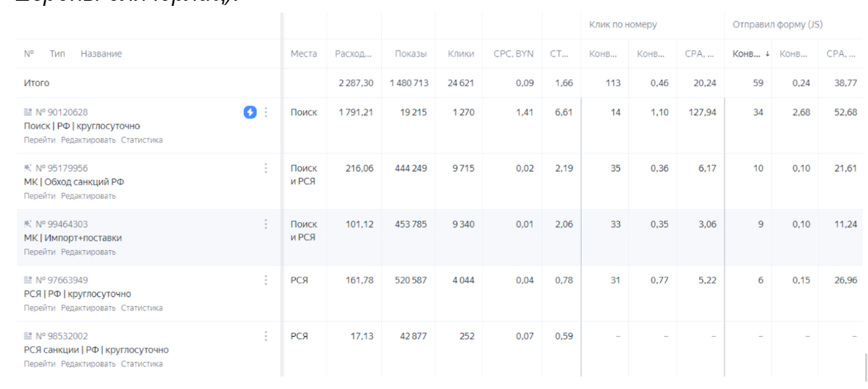868x389 pixels.
Task: Open three-dot menu for campaign 97663949
Action: [x=266, y=280]
